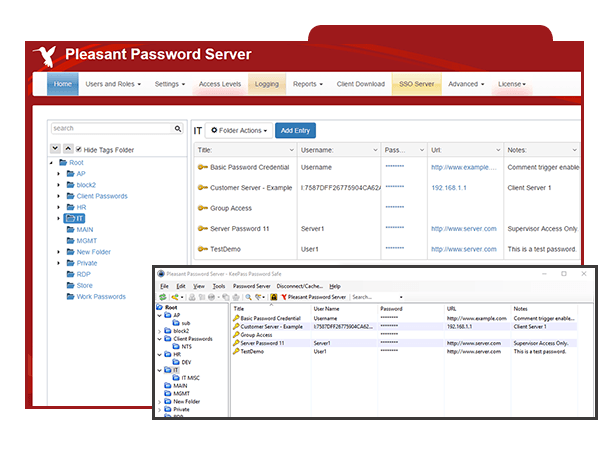Click KeePass toolbar magnifier find icon
The image size is (603, 457).
[x=248, y=297]
